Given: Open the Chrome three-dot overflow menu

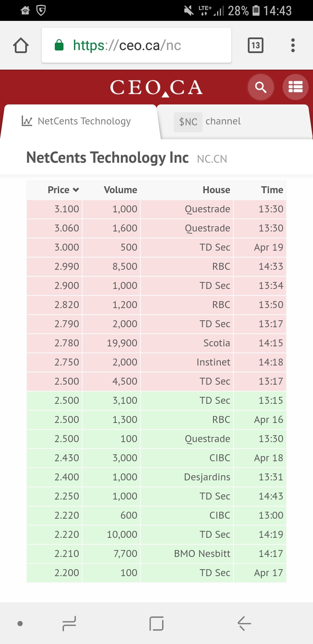Looking at the screenshot, I should 293,45.
